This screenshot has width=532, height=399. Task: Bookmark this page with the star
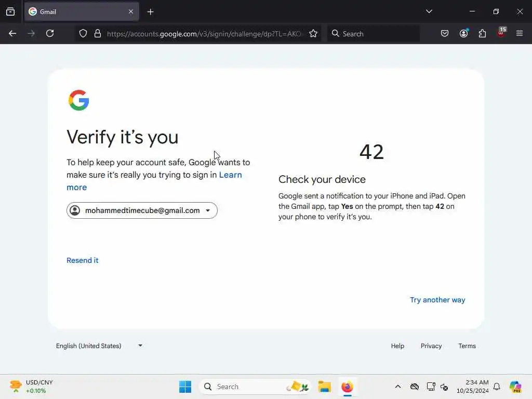pyautogui.click(x=313, y=34)
